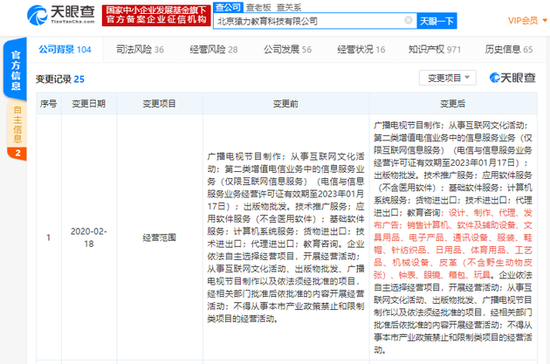
Task: Click the 变更项目 column header in the table
Action: click(159, 104)
